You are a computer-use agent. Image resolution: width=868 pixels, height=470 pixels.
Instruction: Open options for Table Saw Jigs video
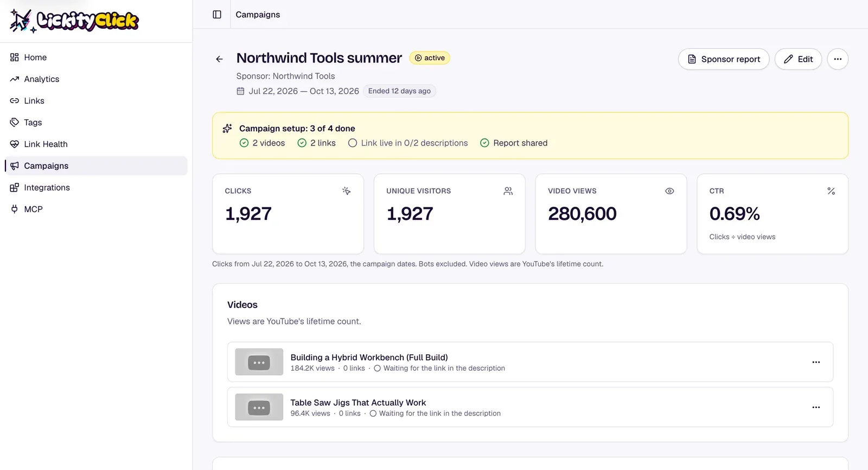tap(816, 407)
